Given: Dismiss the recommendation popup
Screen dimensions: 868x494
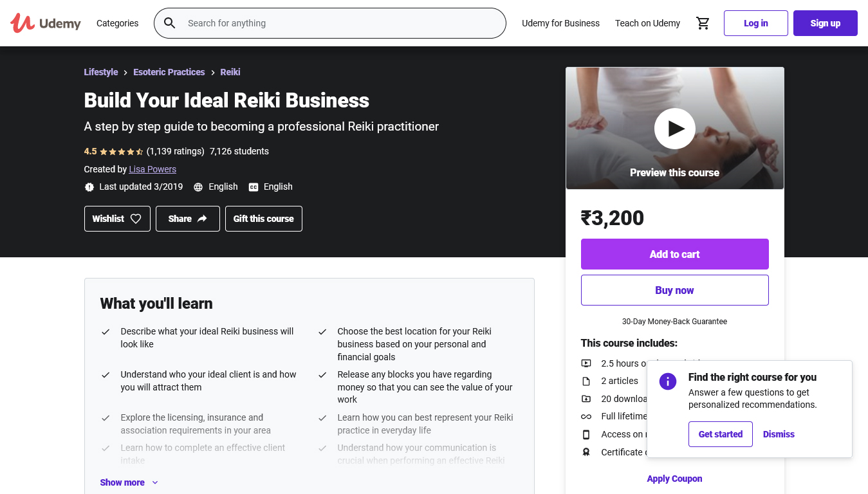Looking at the screenshot, I should tap(779, 434).
